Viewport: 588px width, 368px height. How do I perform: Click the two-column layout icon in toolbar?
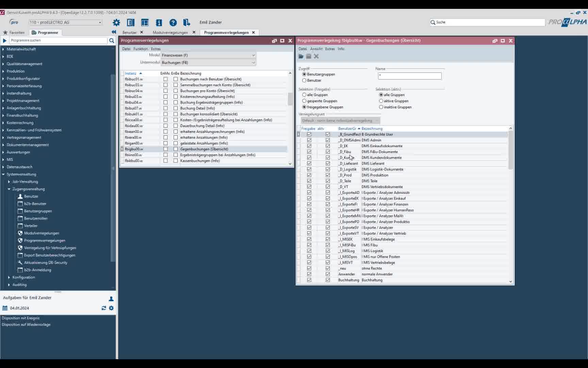[x=131, y=22]
